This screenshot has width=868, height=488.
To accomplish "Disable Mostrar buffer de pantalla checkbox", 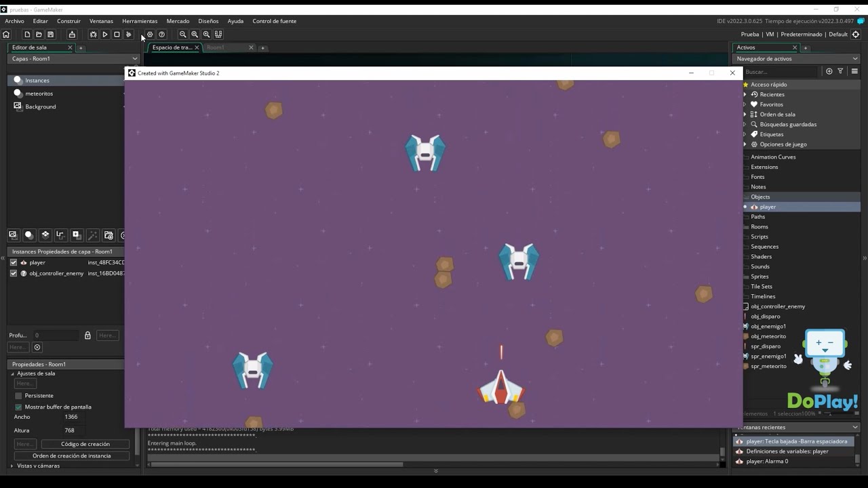I will pos(18,407).
